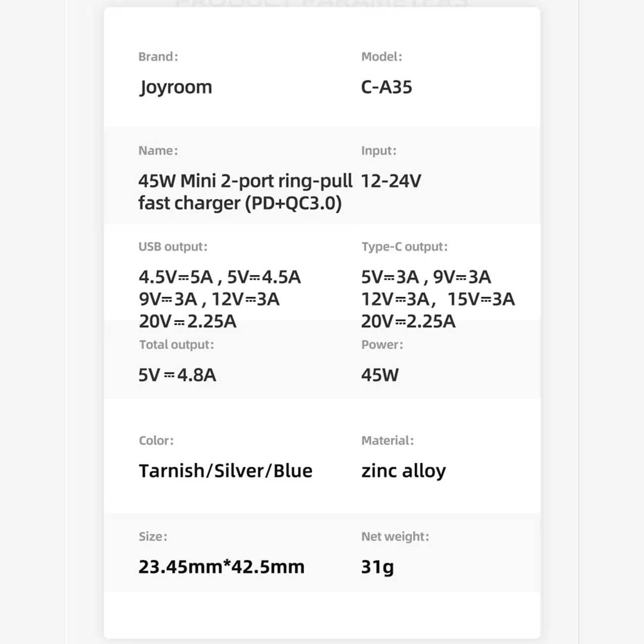
Task: Select the Tarnish/Silver/Blue color text
Action: tap(225, 471)
